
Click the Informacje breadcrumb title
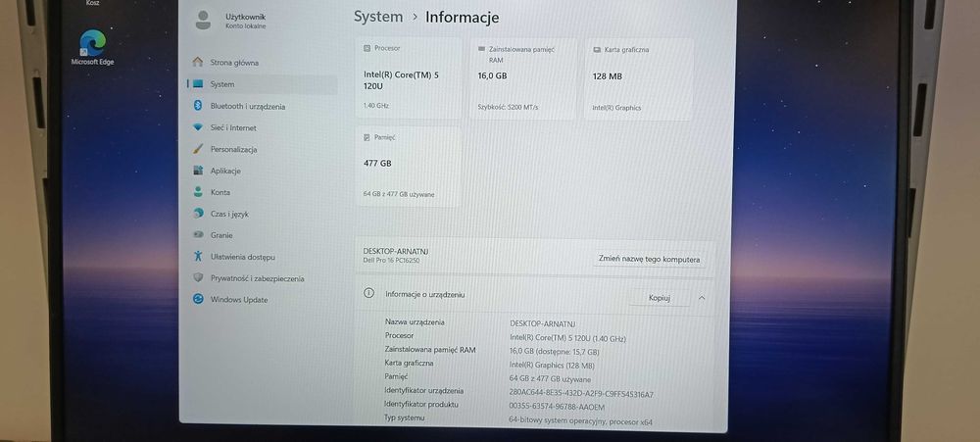(x=462, y=18)
